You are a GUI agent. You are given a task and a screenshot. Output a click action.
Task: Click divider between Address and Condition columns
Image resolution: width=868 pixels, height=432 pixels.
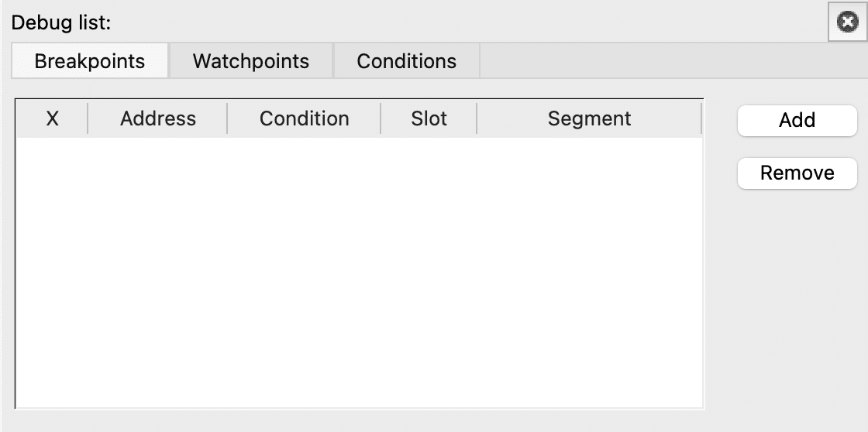click(227, 118)
